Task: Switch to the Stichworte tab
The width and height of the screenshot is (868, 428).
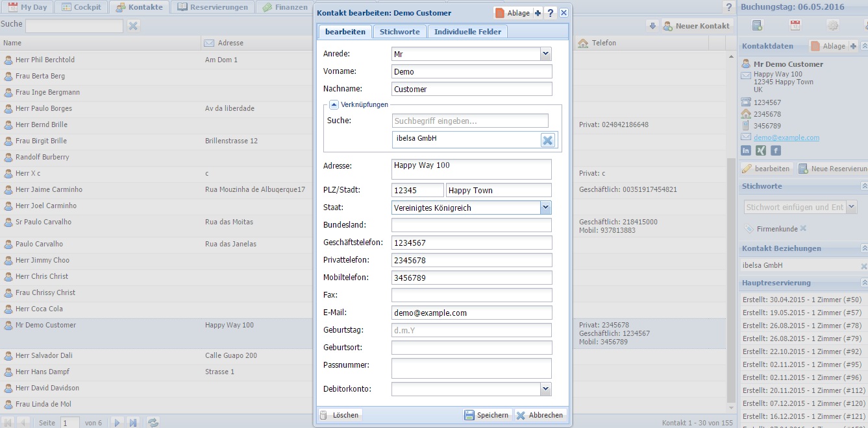Action: pyautogui.click(x=400, y=32)
